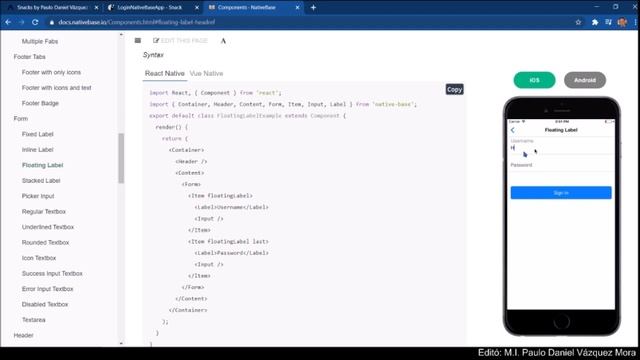Click the font size 'A' icon
Screen dimensions: 640x360
[223, 40]
